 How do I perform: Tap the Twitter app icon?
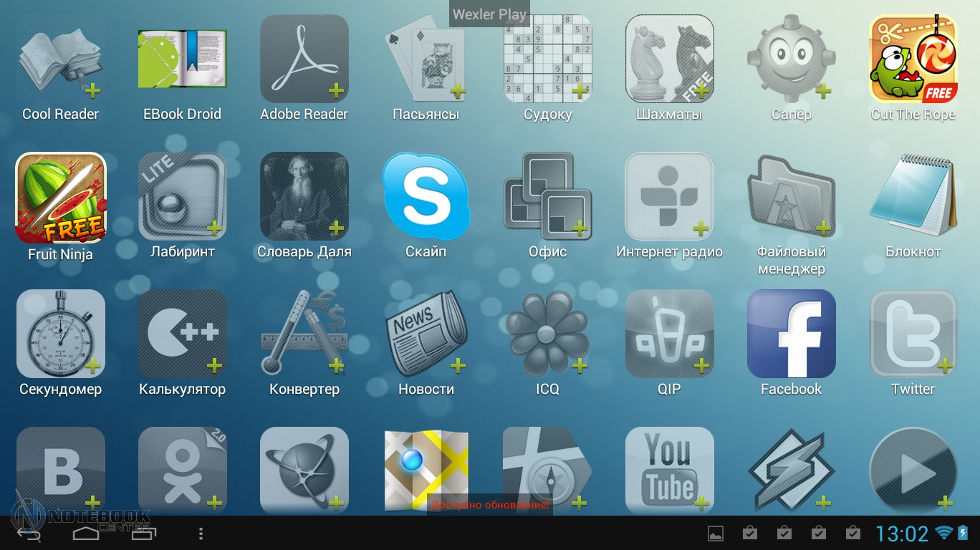click(x=913, y=334)
